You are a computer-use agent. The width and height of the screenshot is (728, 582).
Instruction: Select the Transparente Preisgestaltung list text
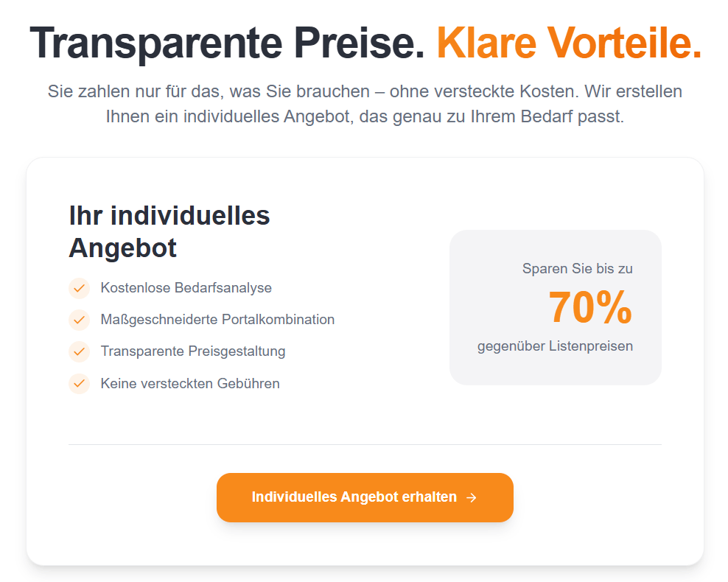point(192,351)
